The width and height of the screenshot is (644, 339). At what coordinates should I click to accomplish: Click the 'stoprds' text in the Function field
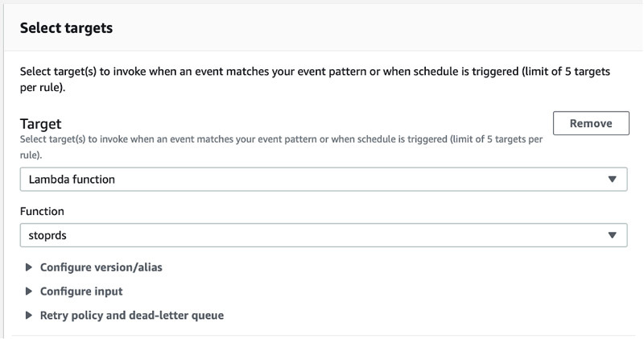point(47,235)
